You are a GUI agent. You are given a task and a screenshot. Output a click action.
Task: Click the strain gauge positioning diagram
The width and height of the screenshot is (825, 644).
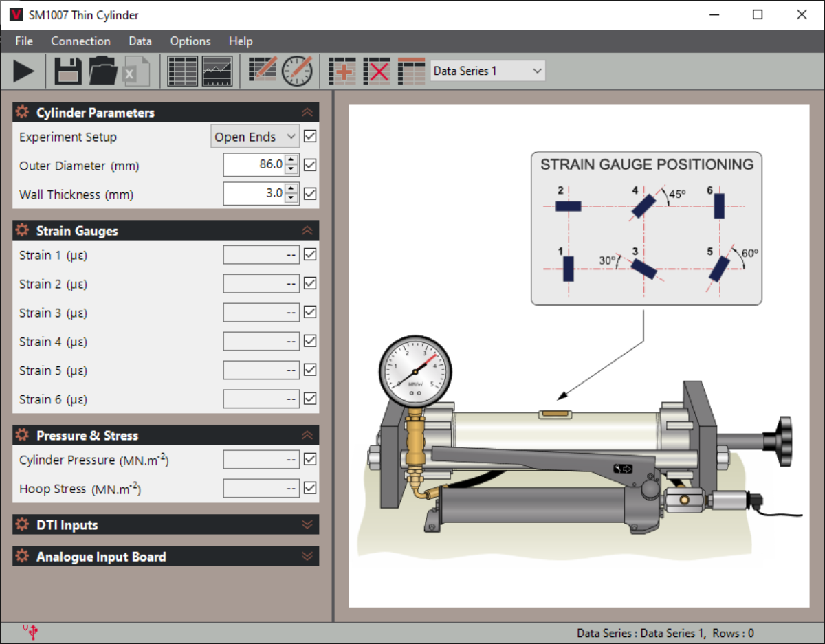(646, 228)
